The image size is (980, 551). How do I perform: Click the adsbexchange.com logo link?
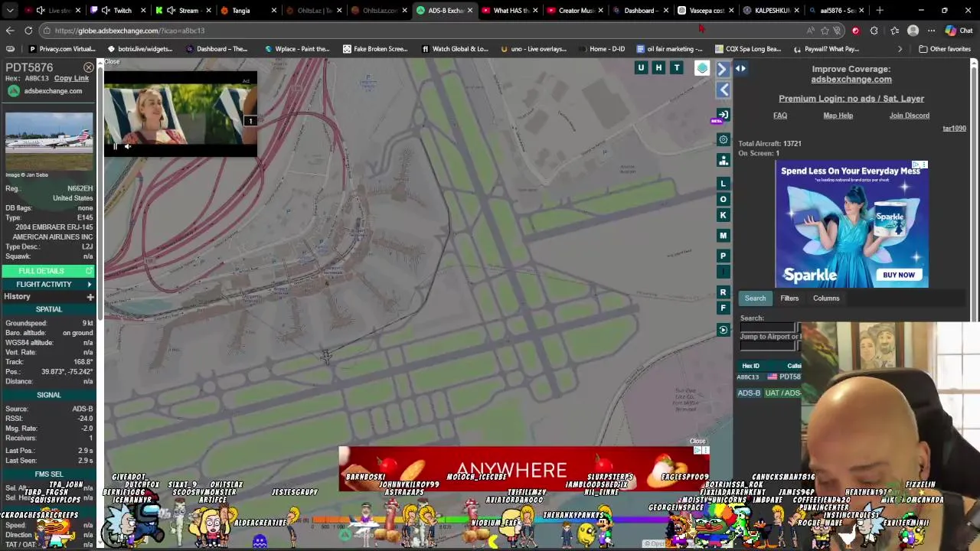pyautogui.click(x=44, y=91)
